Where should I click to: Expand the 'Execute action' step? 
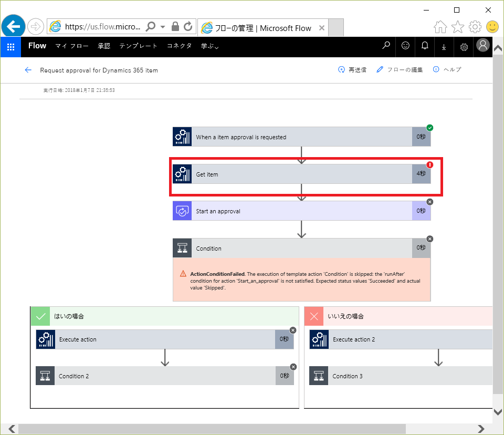point(165,339)
